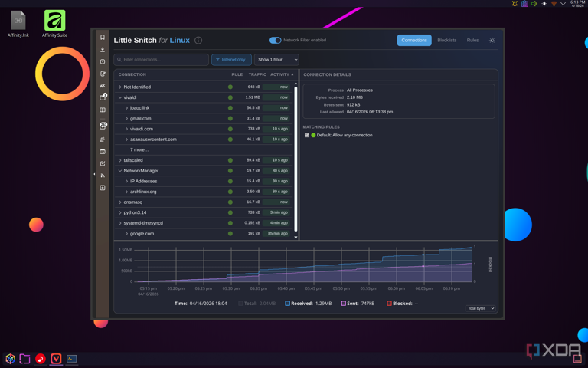Click the add web panel plus icon
Screen dimensions: 588x368
[103, 188]
